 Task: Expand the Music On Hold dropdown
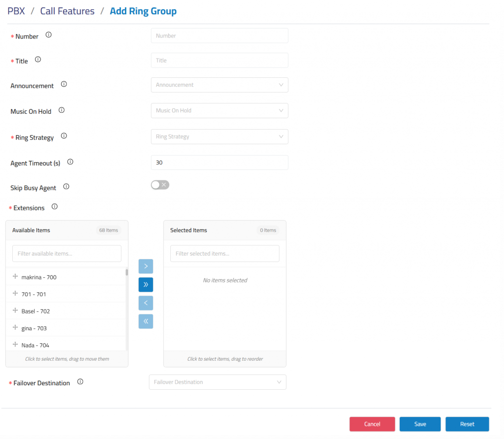[220, 110]
